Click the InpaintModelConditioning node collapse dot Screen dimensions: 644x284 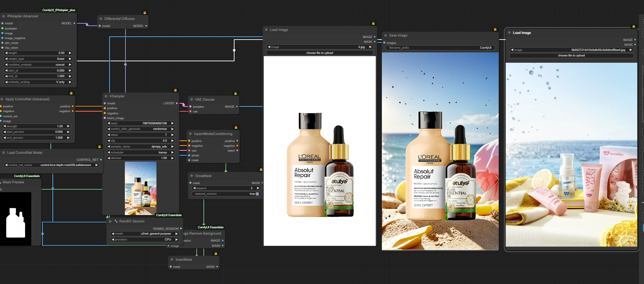click(191, 134)
